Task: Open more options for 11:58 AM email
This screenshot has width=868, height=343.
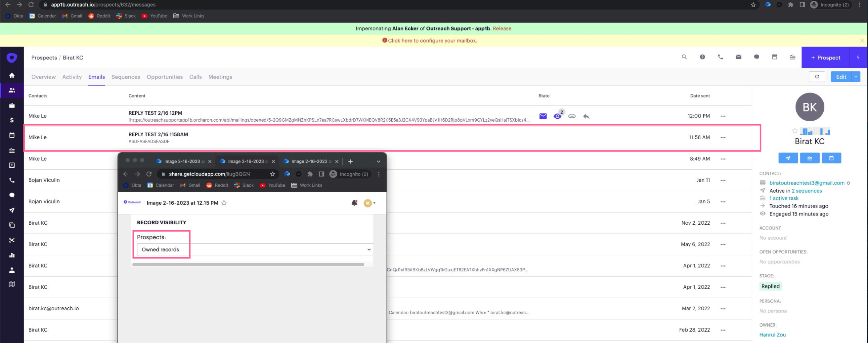Action: (x=723, y=138)
